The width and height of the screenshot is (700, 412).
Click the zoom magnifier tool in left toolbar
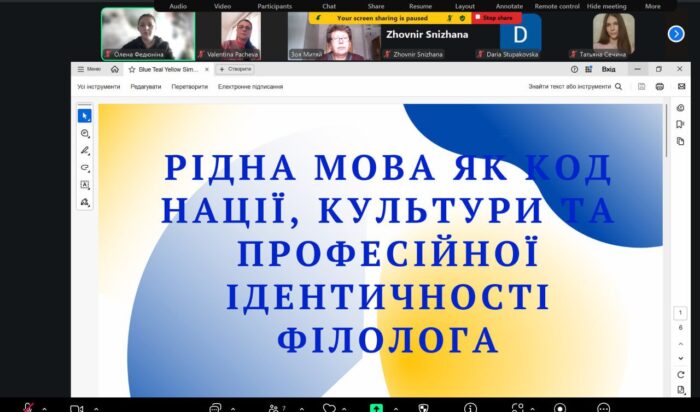point(85,134)
